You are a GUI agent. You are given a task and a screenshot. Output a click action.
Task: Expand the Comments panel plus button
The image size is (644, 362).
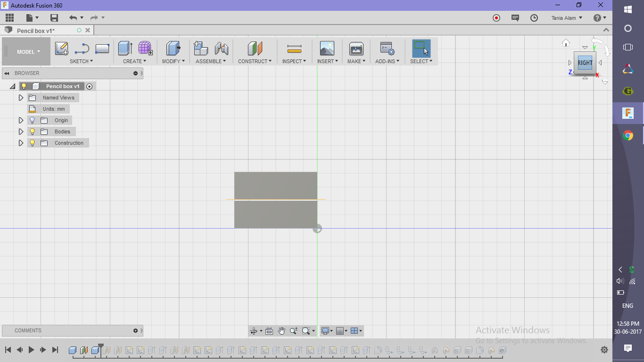pos(135,330)
